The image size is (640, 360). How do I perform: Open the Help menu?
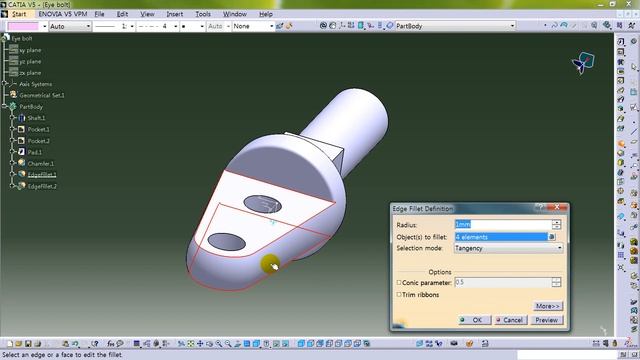tap(266, 14)
